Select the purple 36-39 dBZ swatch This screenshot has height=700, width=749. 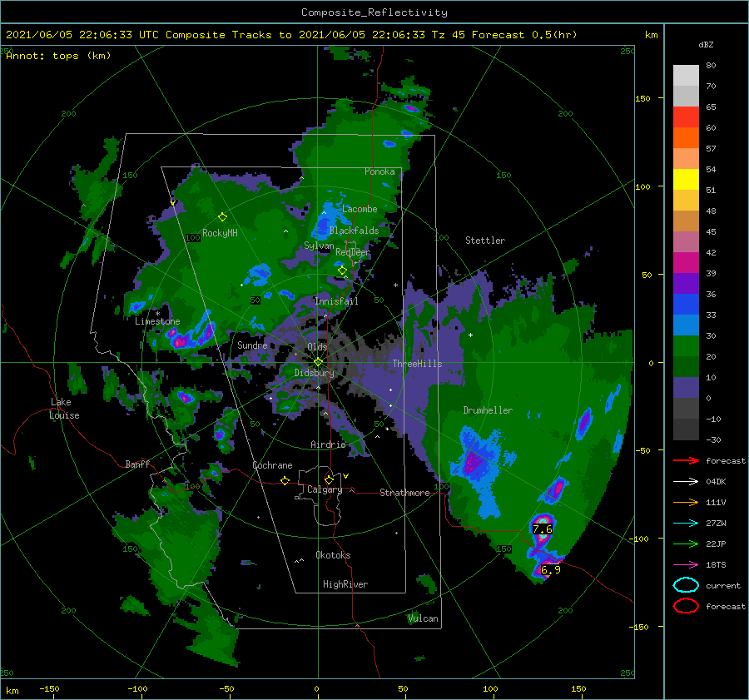click(686, 284)
